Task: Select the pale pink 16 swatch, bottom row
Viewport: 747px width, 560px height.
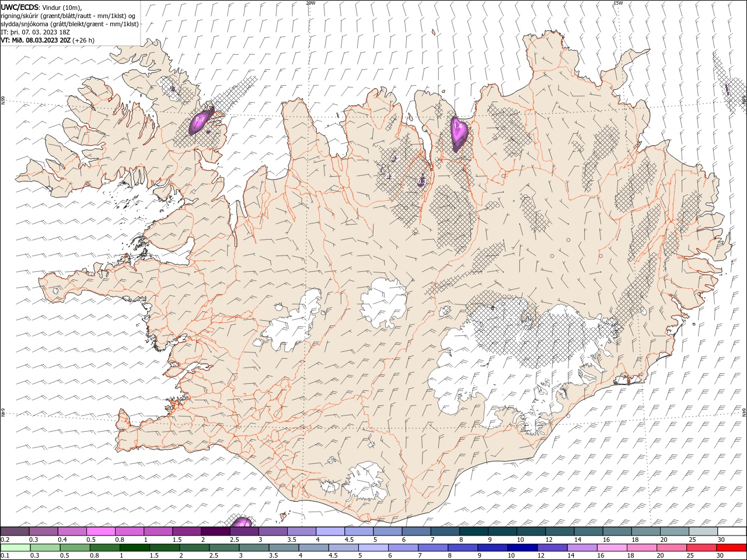Action: tap(612, 548)
